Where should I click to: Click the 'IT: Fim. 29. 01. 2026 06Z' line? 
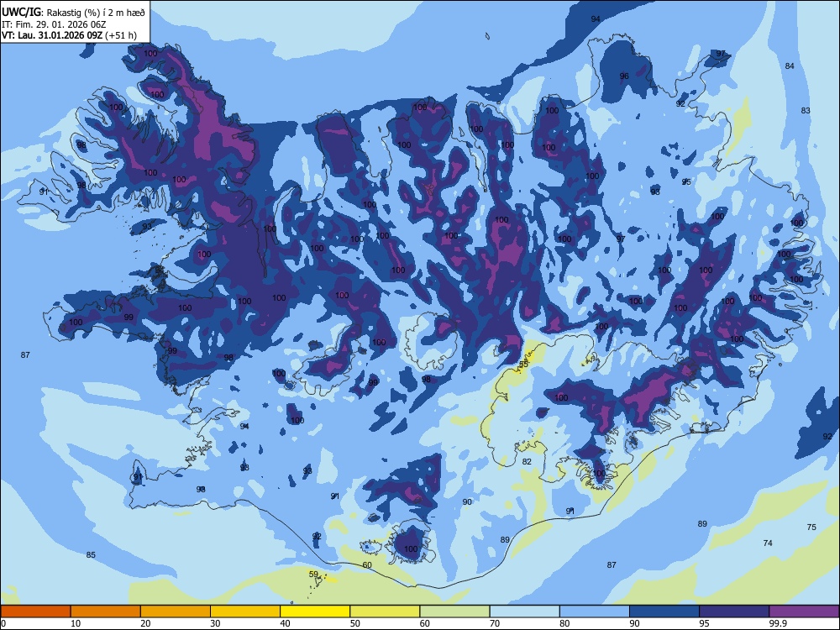[x=54, y=24]
